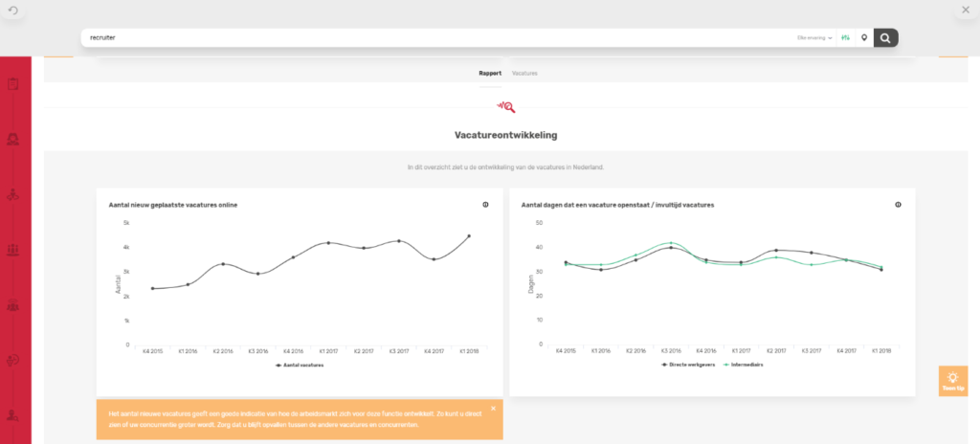The width and height of the screenshot is (980, 444).
Task: Toggle the Directe werkgevers legend series
Action: pos(688,365)
